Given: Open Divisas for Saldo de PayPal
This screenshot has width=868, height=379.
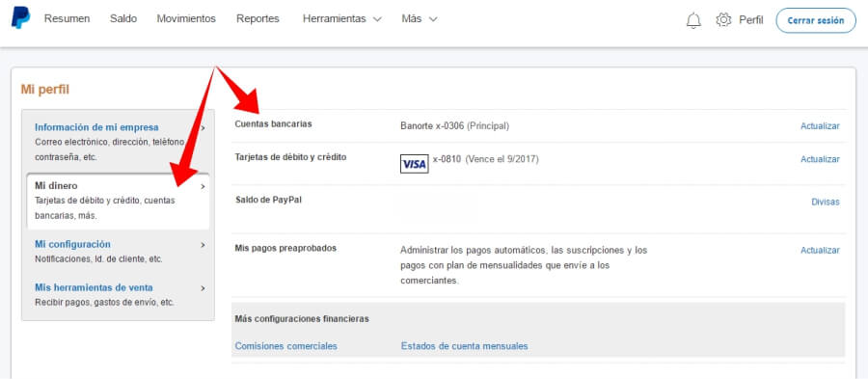Looking at the screenshot, I should point(826,202).
